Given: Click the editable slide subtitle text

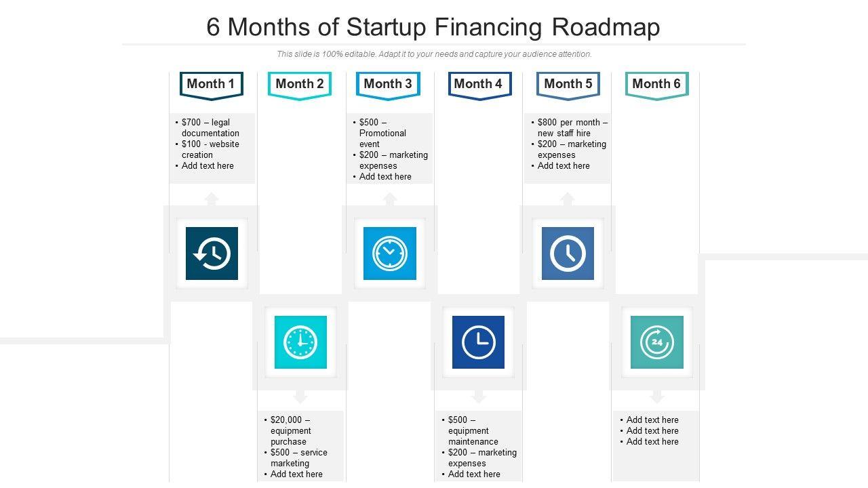Looking at the screenshot, I should click(434, 54).
